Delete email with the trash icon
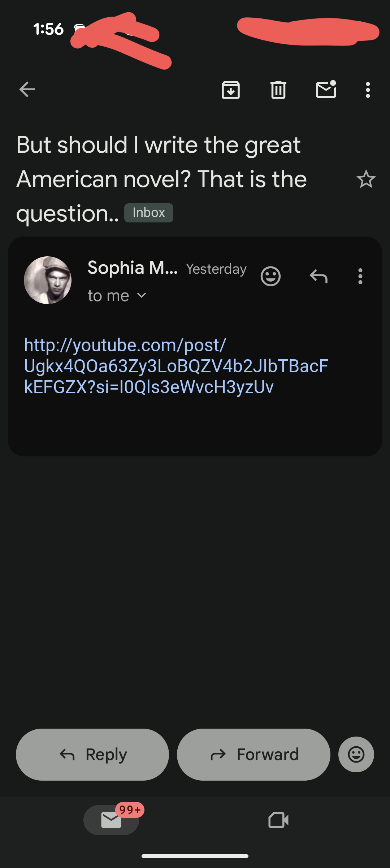 [x=278, y=90]
